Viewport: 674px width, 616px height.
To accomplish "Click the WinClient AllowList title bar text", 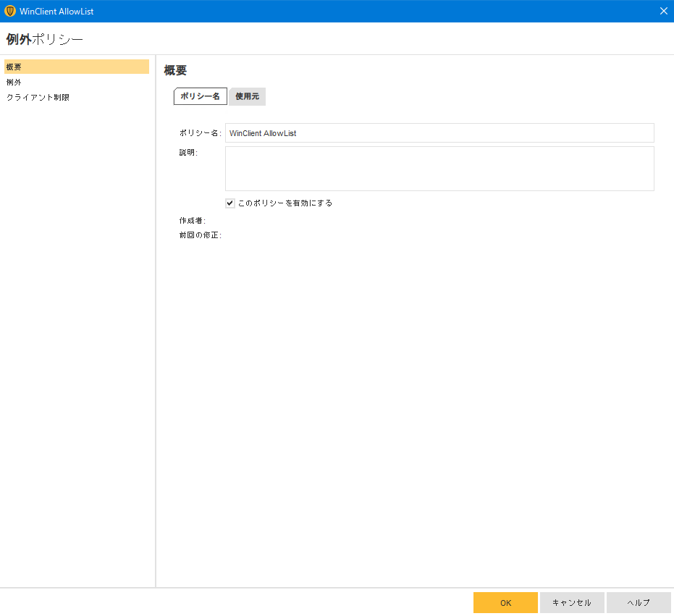I will click(56, 11).
